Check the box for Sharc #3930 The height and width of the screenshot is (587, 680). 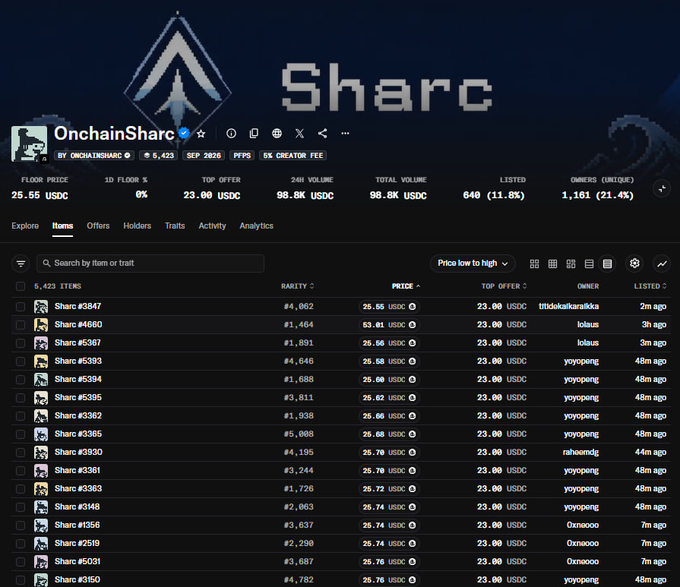pos(20,452)
